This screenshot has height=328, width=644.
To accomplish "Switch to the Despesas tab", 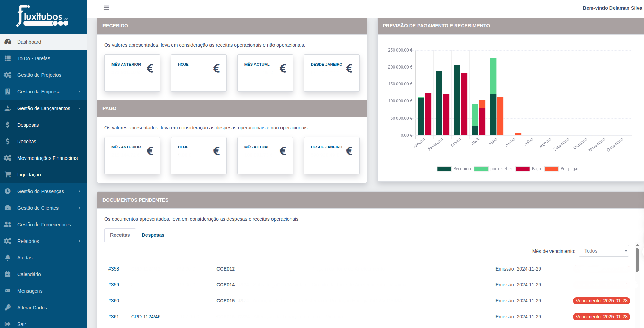I will pos(153,235).
